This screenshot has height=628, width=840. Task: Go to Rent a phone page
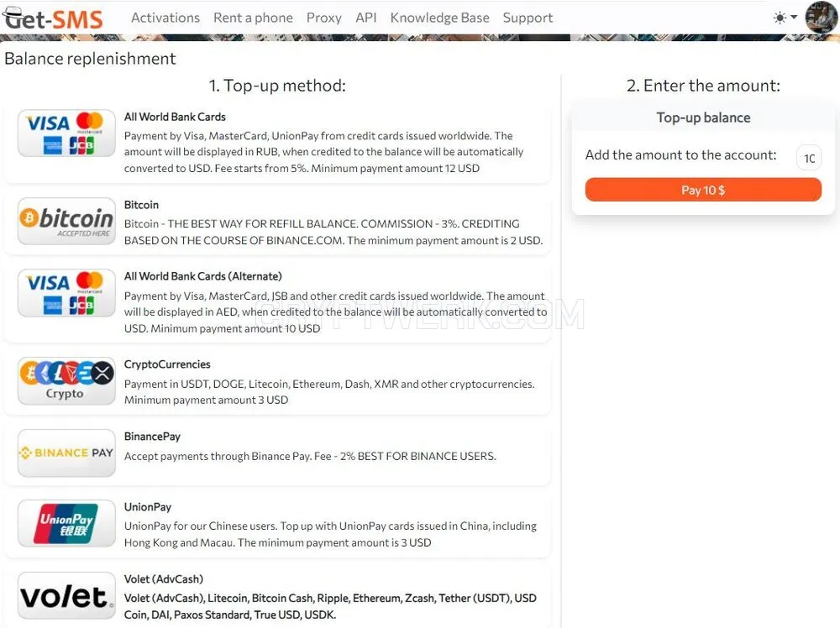pos(253,18)
